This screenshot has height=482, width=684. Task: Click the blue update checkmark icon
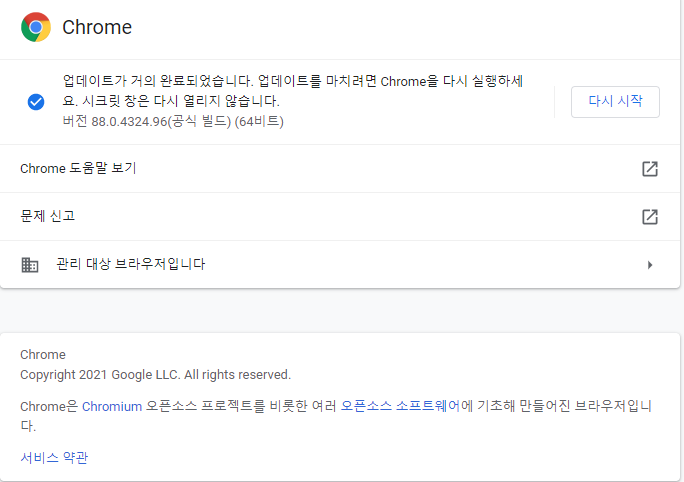click(x=36, y=102)
